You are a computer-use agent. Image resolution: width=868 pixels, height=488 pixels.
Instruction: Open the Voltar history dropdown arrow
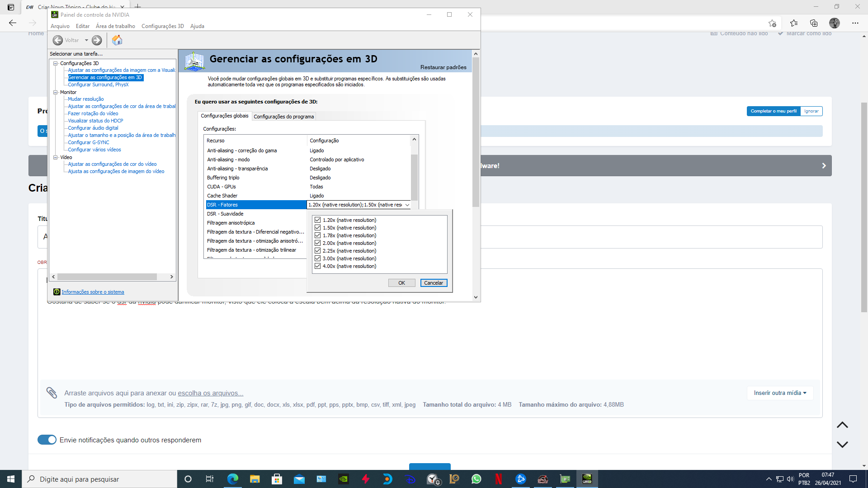pyautogui.click(x=86, y=40)
